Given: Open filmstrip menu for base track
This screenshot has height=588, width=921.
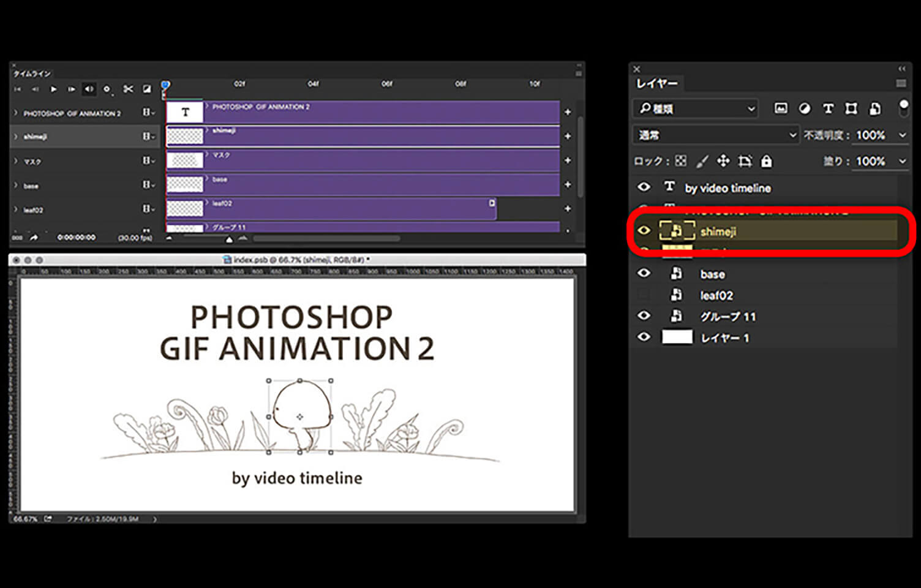Looking at the screenshot, I should pos(148,184).
